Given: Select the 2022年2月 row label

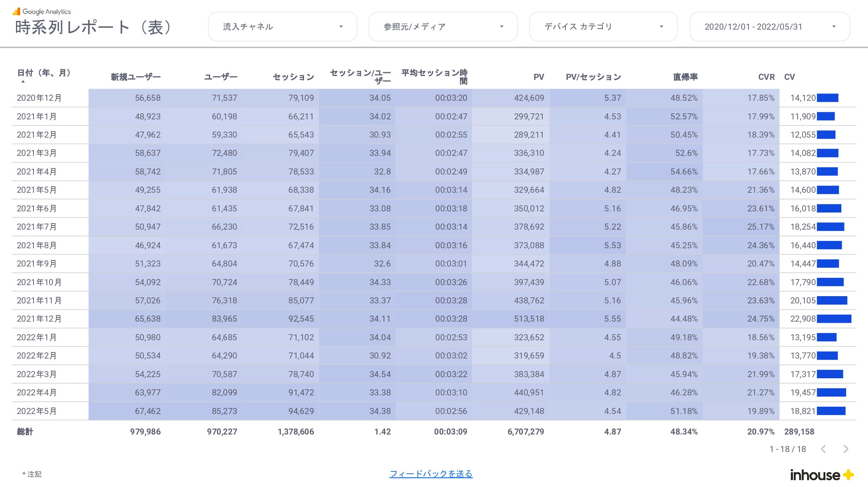Looking at the screenshot, I should pyautogui.click(x=37, y=355).
